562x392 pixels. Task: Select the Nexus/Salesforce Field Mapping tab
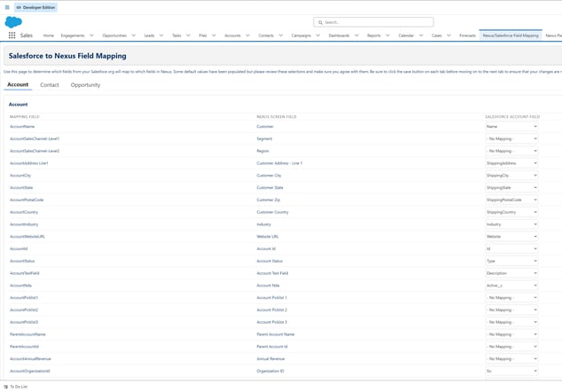pyautogui.click(x=511, y=35)
